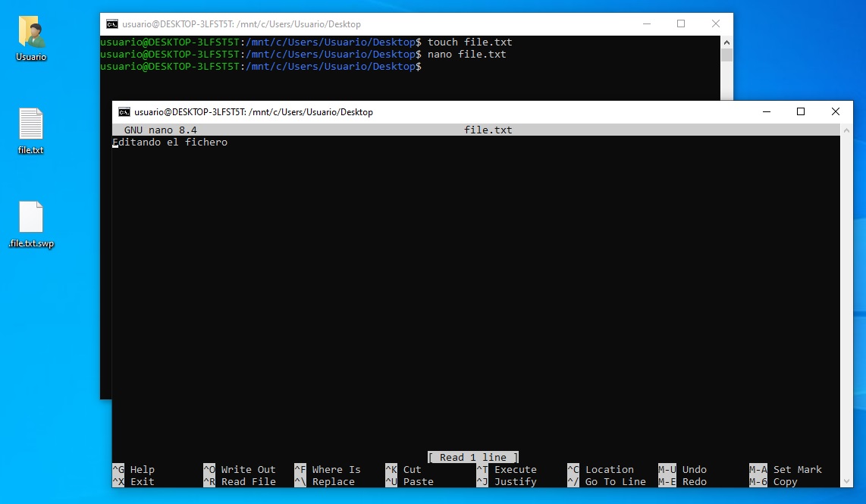Click the M-A Set Mark shortcut
This screenshot has height=504, width=866.
tap(786, 470)
